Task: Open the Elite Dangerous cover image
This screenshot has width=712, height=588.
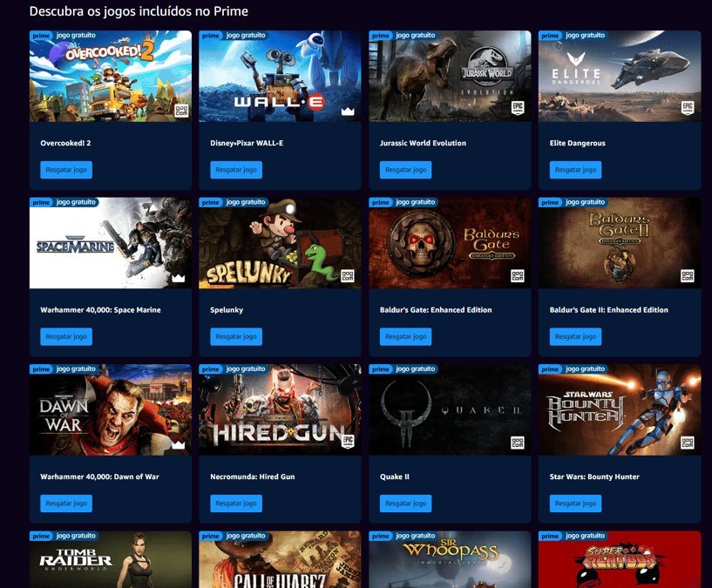Action: coord(620,77)
